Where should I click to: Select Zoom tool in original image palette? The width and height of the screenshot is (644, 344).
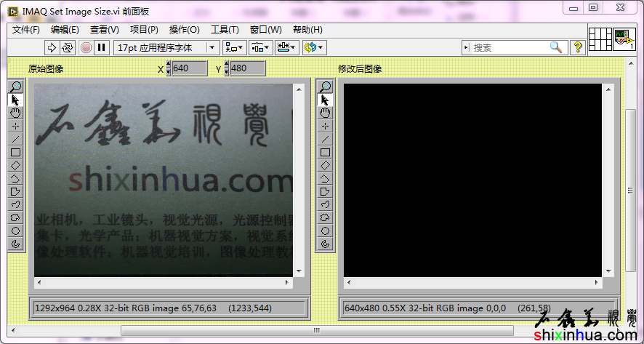tap(16, 87)
